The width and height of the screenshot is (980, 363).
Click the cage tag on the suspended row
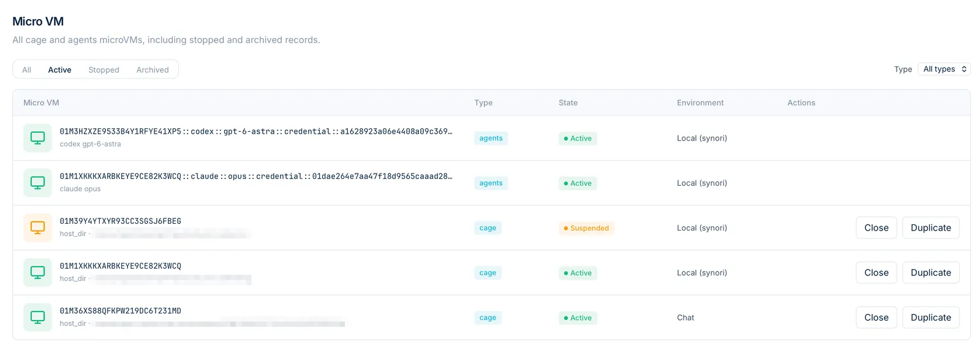coord(488,228)
